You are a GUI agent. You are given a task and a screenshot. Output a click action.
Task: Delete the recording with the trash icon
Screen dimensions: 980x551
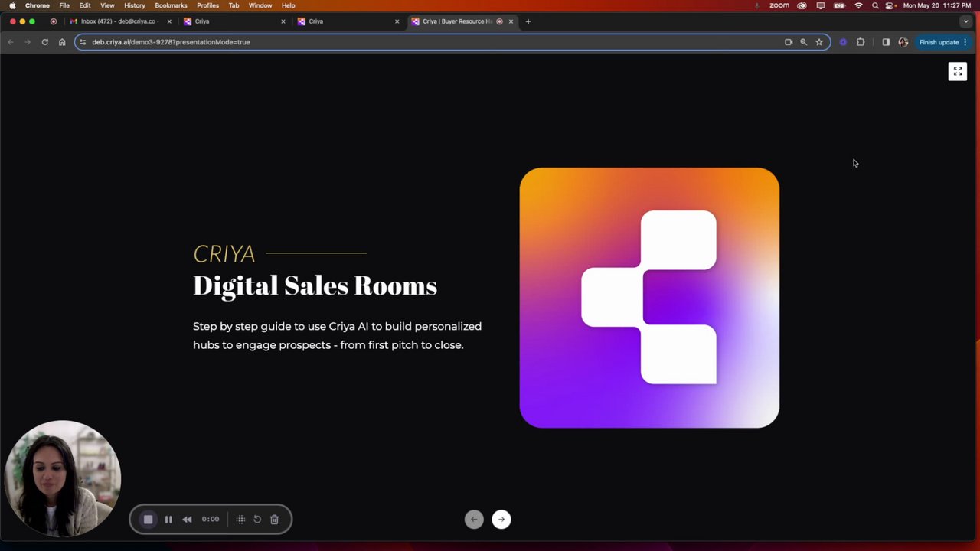[274, 520]
